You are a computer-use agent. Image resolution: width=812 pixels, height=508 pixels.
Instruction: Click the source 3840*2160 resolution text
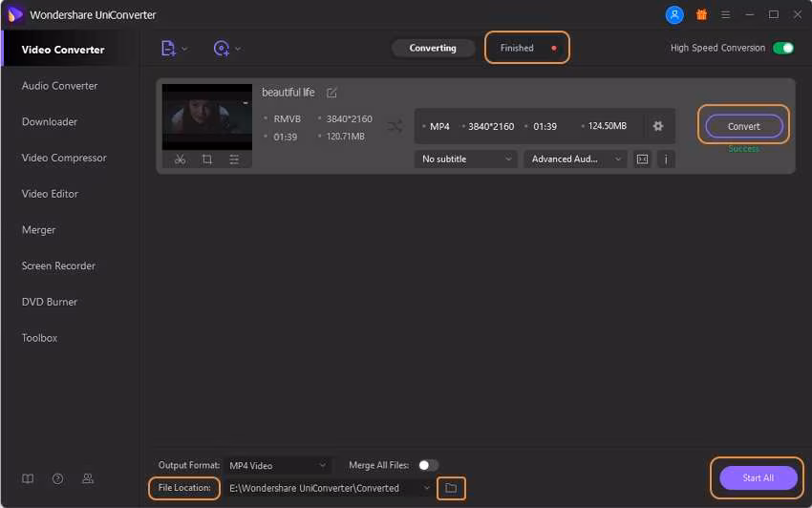coord(349,119)
